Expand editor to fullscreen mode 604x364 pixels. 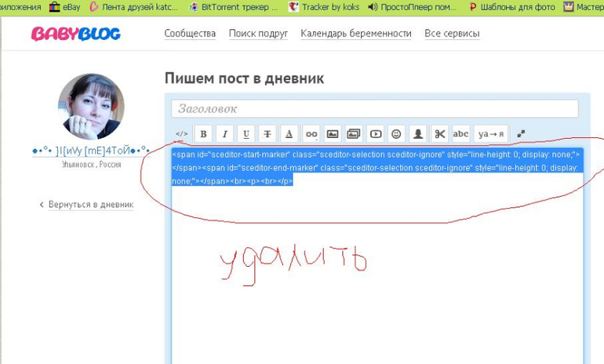point(521,134)
